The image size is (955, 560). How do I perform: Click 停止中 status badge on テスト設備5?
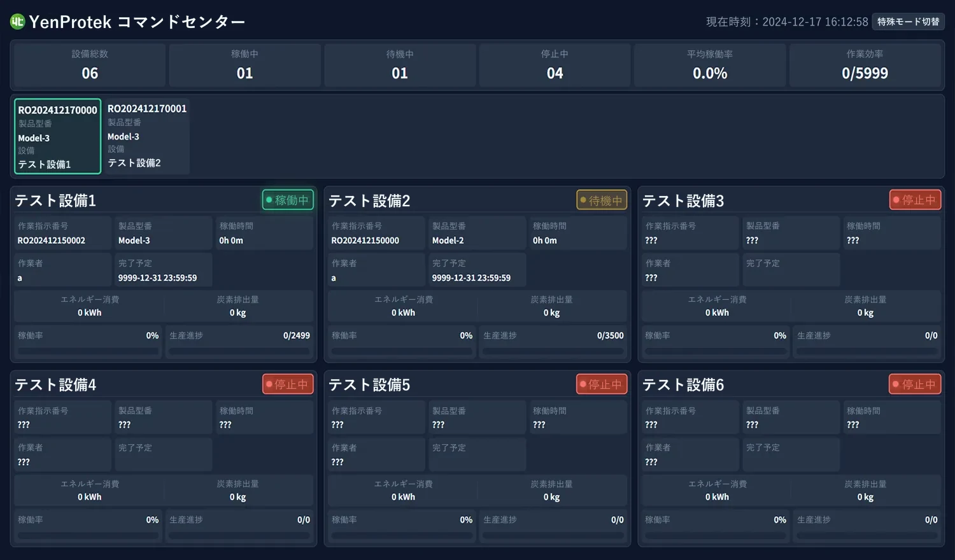point(602,384)
